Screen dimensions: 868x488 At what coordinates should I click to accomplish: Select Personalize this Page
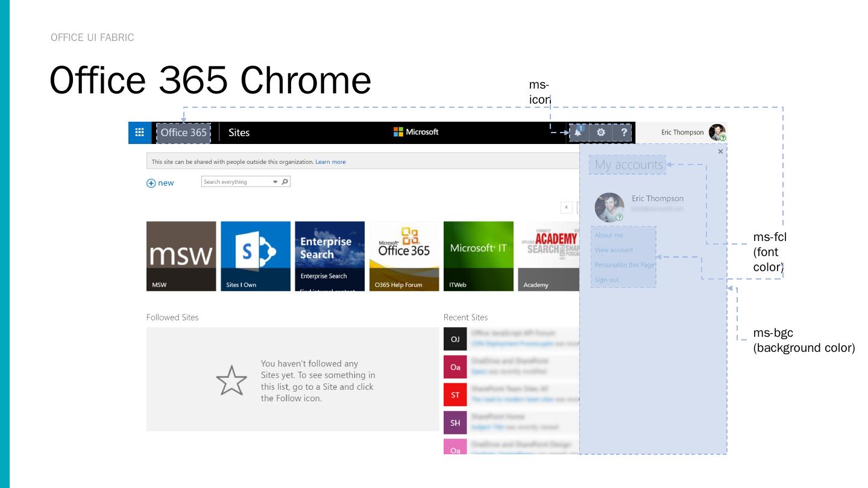point(624,264)
